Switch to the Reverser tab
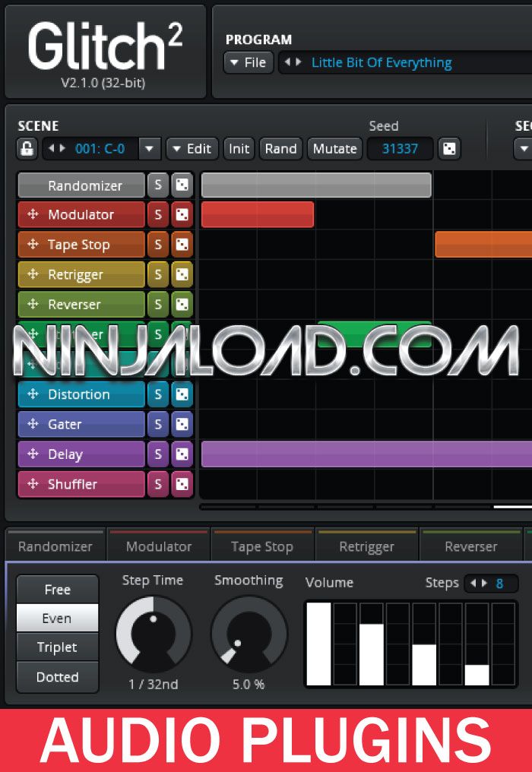Screen dimensions: 532x772 [x=471, y=546]
